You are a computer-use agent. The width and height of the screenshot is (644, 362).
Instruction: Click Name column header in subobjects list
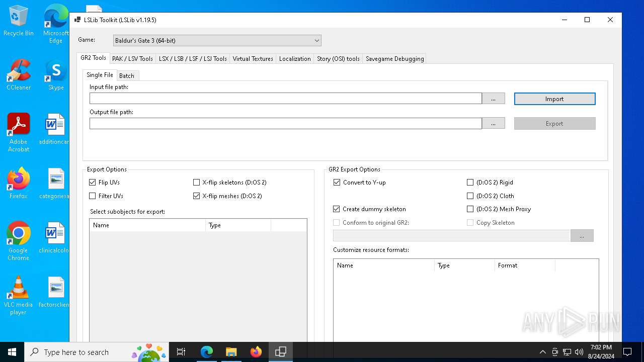tap(148, 225)
